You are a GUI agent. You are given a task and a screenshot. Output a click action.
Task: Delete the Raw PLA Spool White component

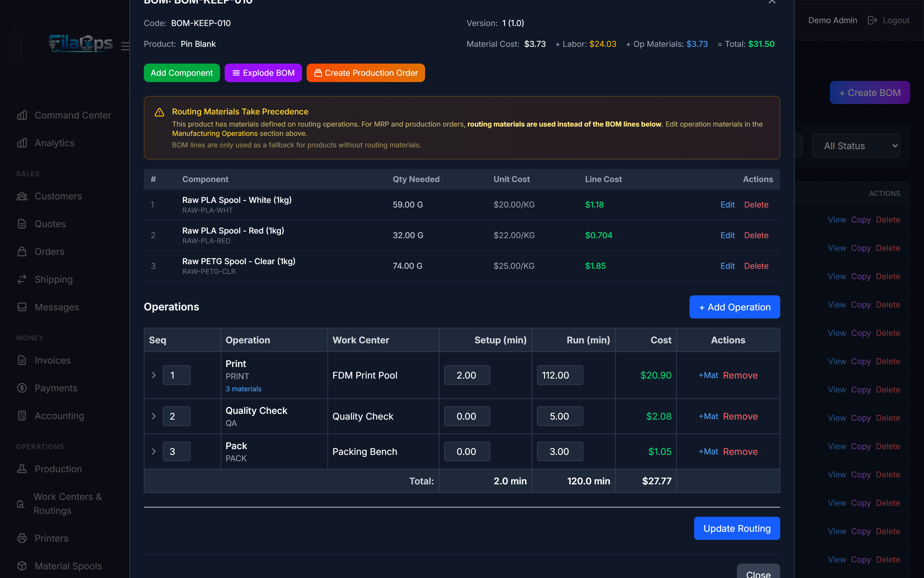(756, 205)
